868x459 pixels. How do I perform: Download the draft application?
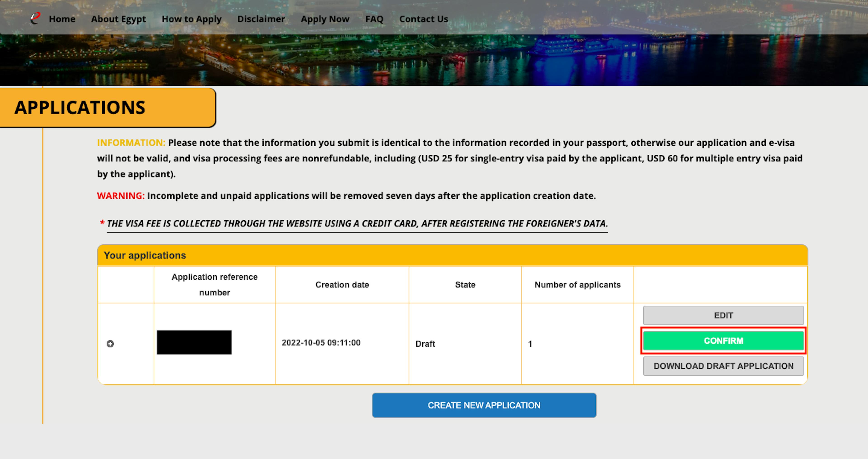(x=723, y=366)
